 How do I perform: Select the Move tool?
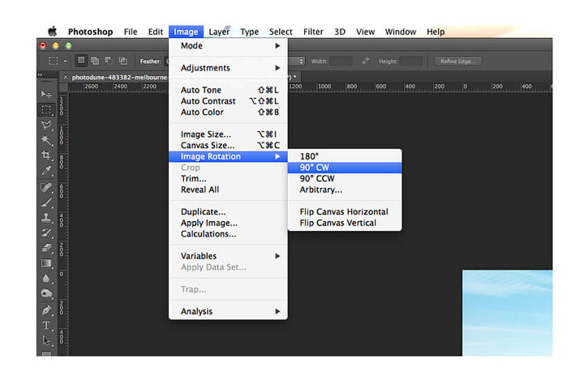pyautogui.click(x=46, y=94)
